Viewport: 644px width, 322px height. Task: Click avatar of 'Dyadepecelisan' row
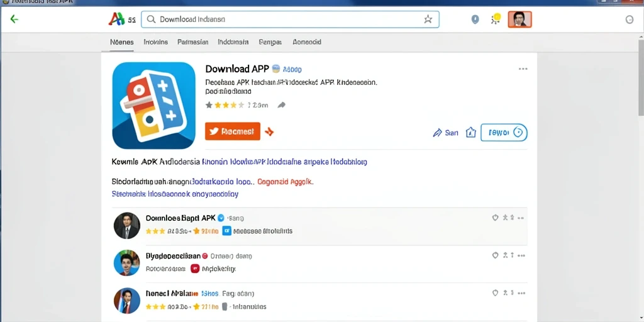point(127,262)
